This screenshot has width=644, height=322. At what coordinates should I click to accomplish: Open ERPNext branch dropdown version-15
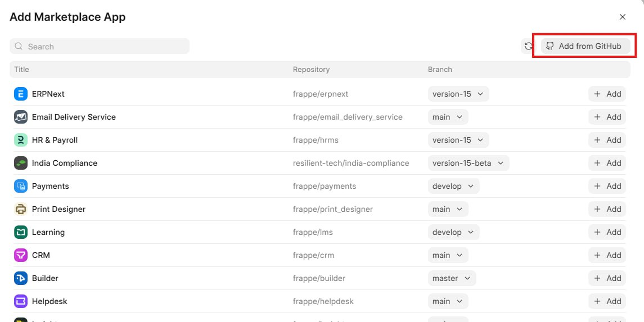coord(458,94)
